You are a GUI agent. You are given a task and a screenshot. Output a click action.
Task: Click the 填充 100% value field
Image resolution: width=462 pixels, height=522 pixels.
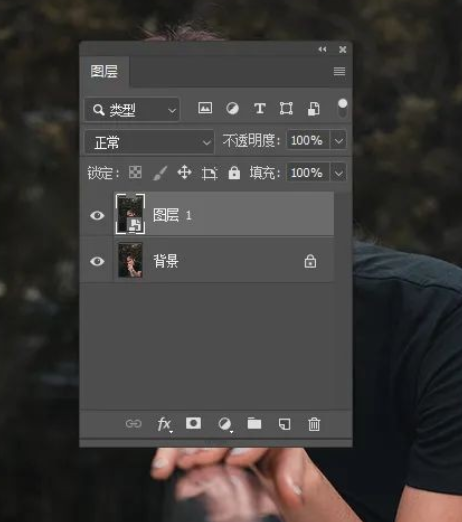[308, 173]
